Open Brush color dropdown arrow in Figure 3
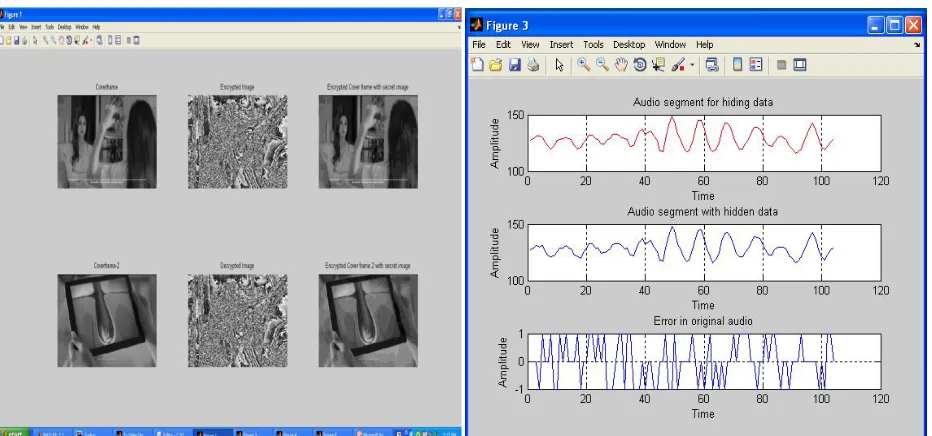932x436 pixels. (x=692, y=65)
